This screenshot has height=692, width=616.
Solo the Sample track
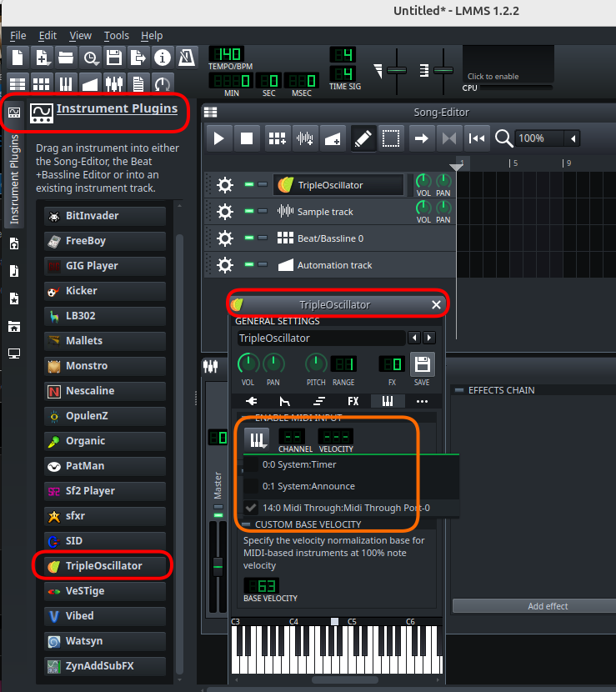tap(263, 212)
